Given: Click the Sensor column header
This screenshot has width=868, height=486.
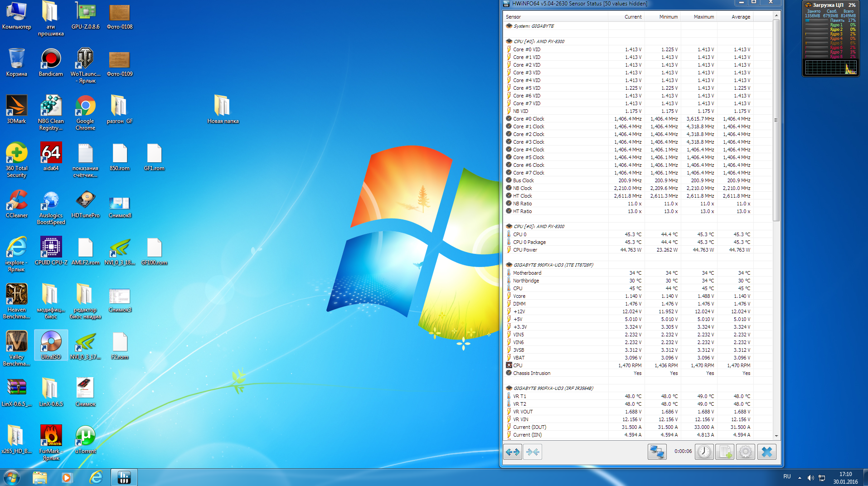Looking at the screenshot, I should [x=555, y=17].
